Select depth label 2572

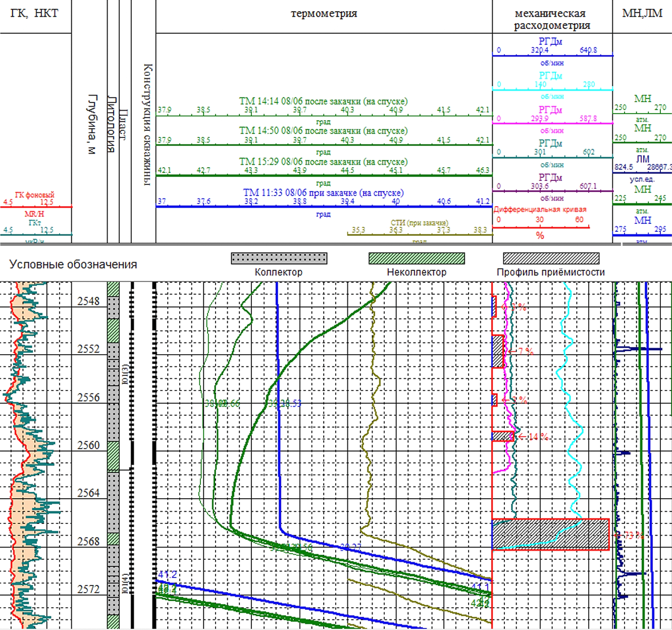coord(88,589)
